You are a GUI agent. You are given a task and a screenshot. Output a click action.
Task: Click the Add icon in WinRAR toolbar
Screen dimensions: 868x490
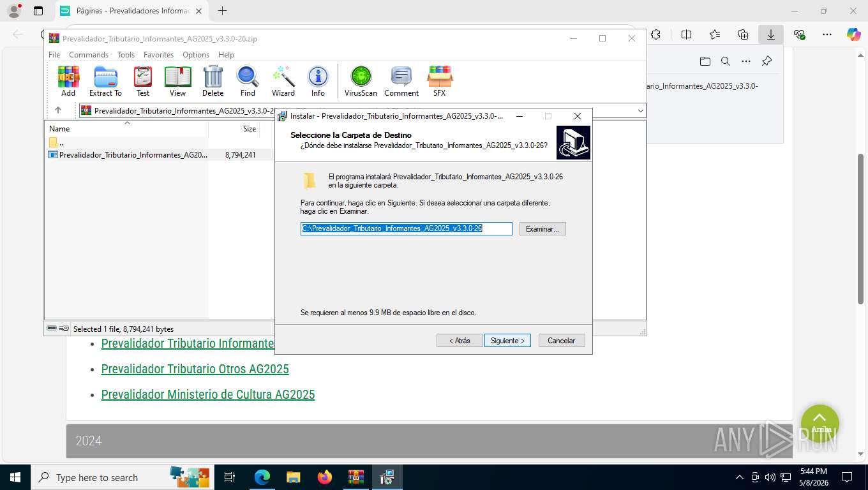pos(68,81)
